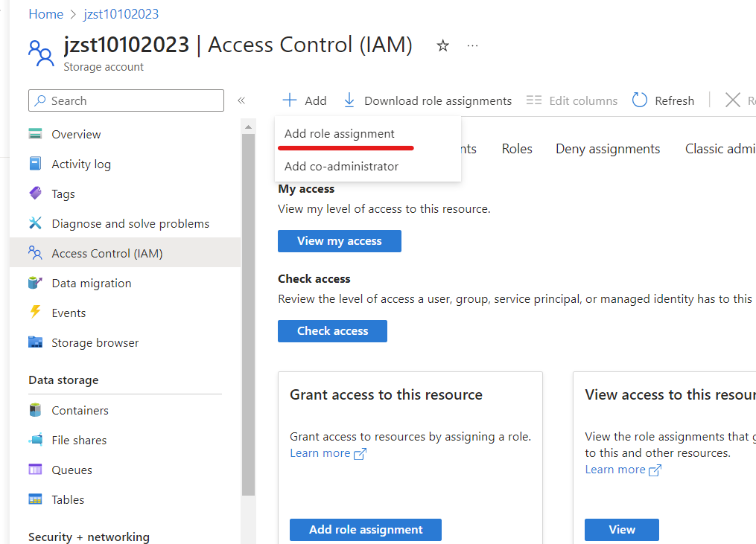Open Overview in the sidebar
The height and width of the screenshot is (544, 756).
[76, 135]
